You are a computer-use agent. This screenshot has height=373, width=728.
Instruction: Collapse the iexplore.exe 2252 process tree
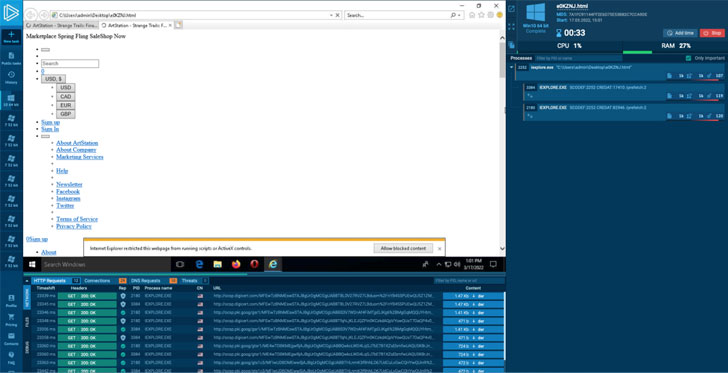coord(512,67)
